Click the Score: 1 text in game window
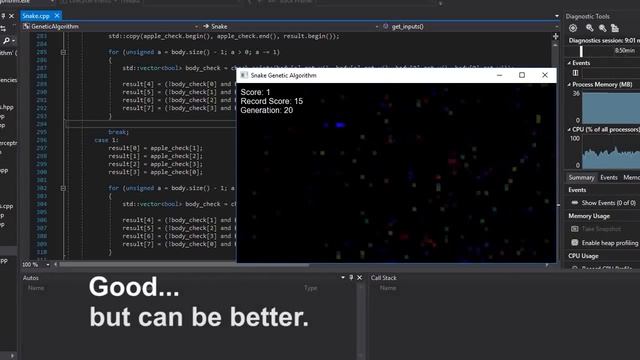640x360 pixels. pos(255,92)
